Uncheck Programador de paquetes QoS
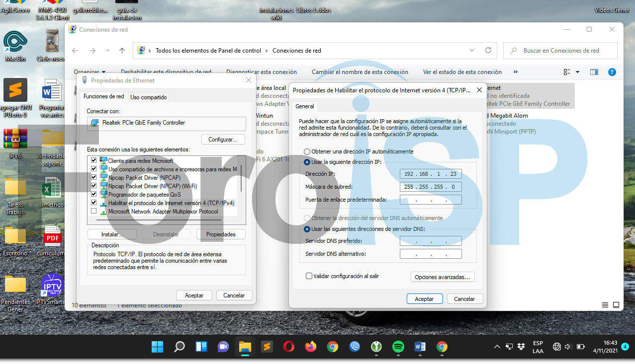 tap(94, 195)
